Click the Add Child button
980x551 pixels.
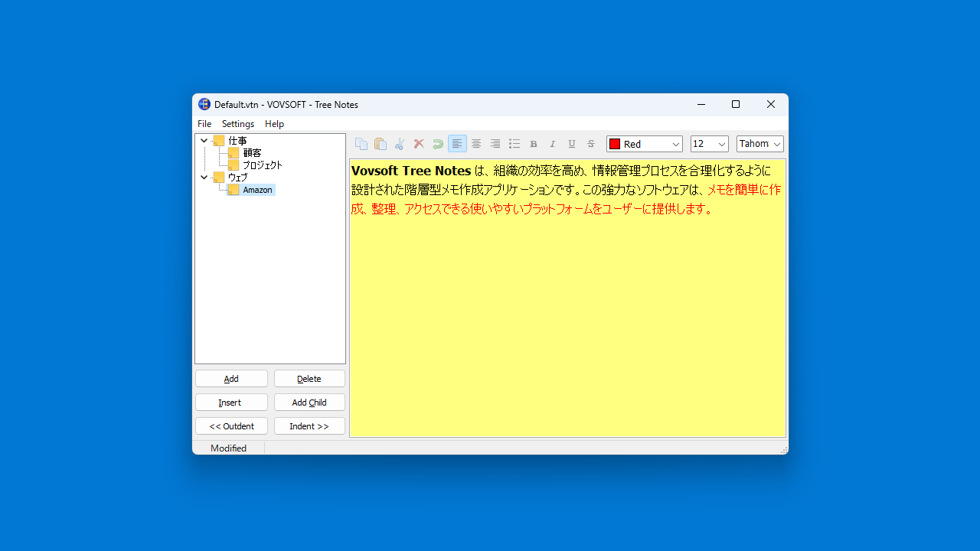click(309, 403)
